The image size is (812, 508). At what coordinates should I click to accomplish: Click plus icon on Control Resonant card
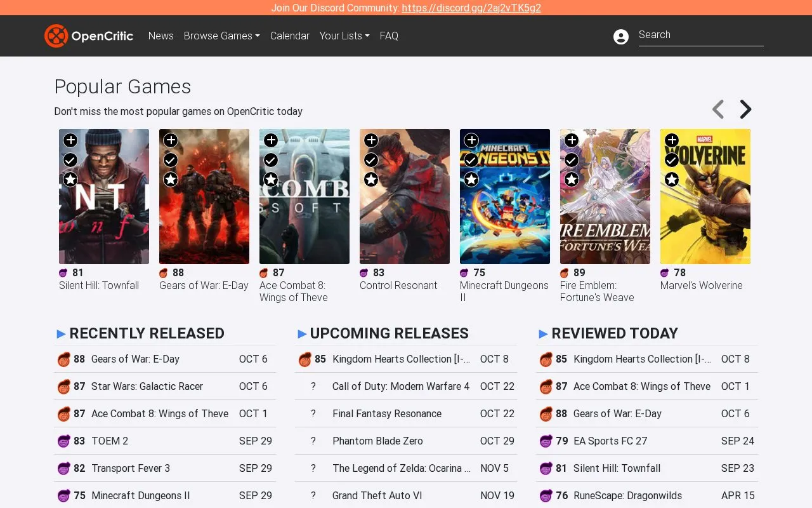tap(371, 140)
